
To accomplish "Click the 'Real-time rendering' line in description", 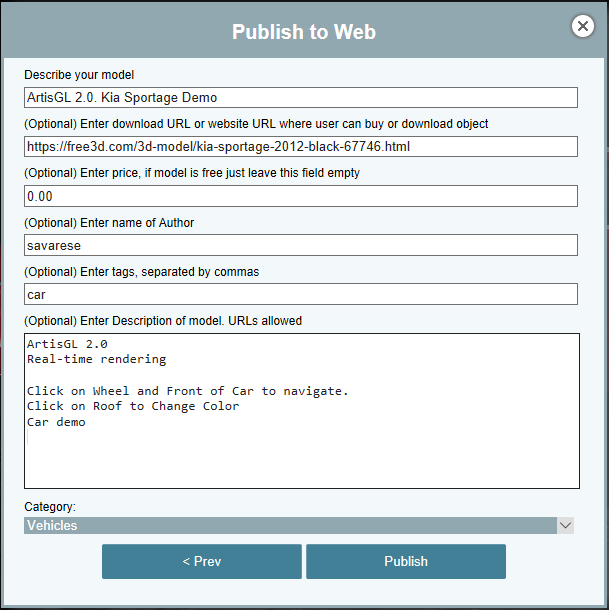I will click(97, 359).
